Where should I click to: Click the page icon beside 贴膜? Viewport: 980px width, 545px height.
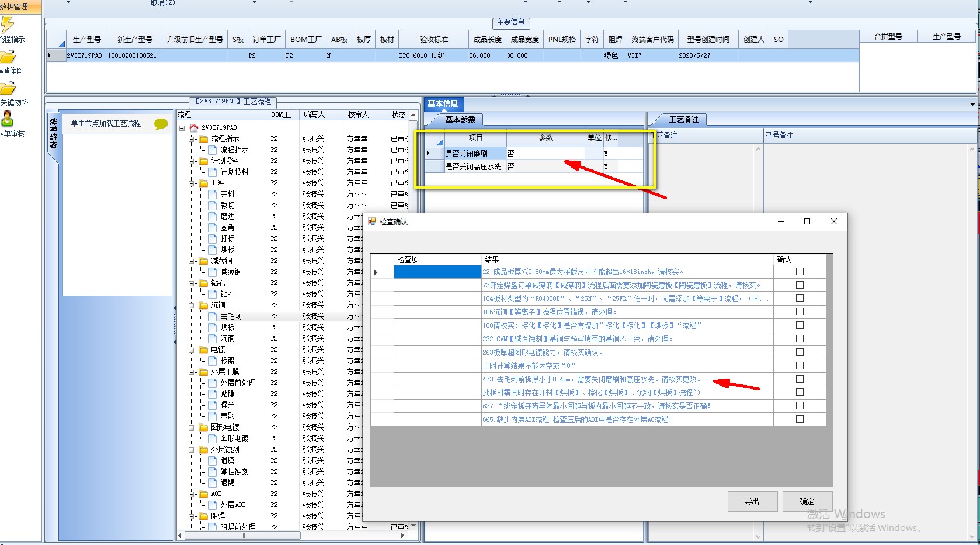tap(213, 394)
